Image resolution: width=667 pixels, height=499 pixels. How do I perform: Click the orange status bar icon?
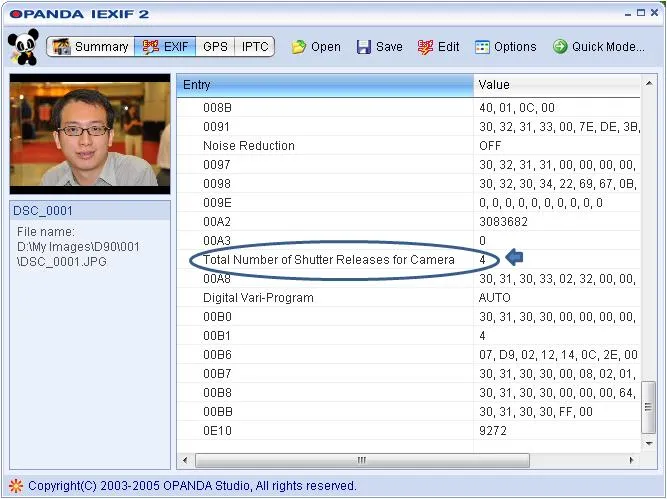16,485
